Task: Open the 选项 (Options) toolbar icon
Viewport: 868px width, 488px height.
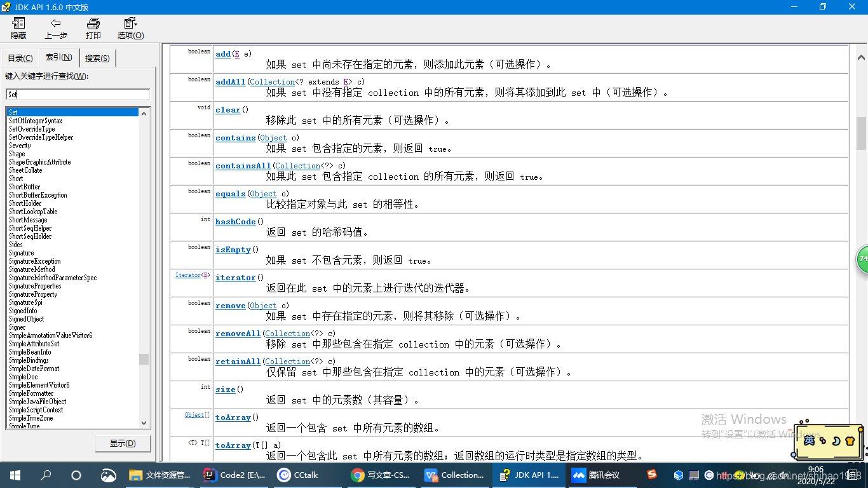Action: 130,28
